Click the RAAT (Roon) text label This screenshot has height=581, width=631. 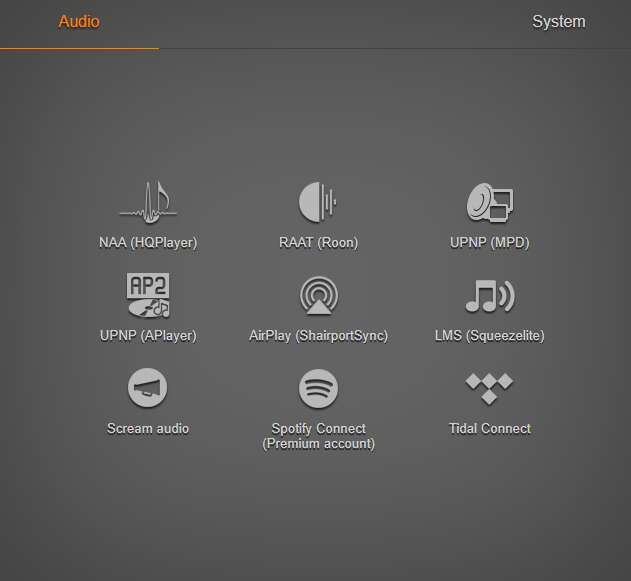[318, 243]
